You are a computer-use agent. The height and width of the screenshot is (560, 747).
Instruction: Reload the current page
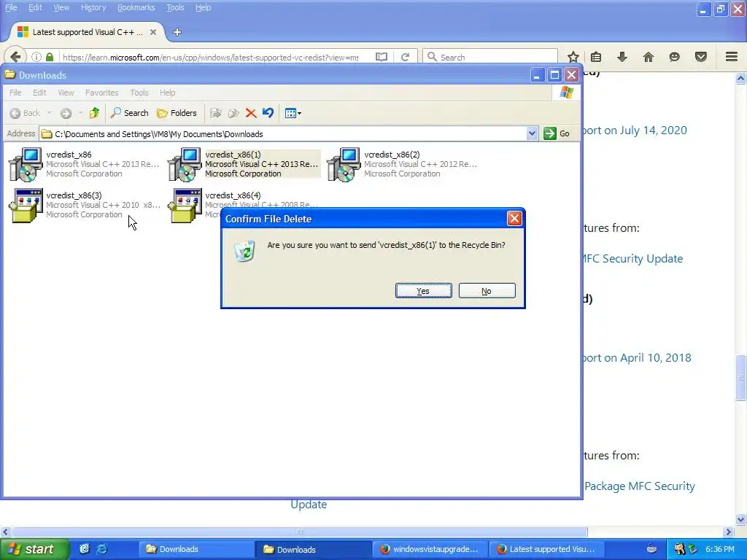pos(405,57)
